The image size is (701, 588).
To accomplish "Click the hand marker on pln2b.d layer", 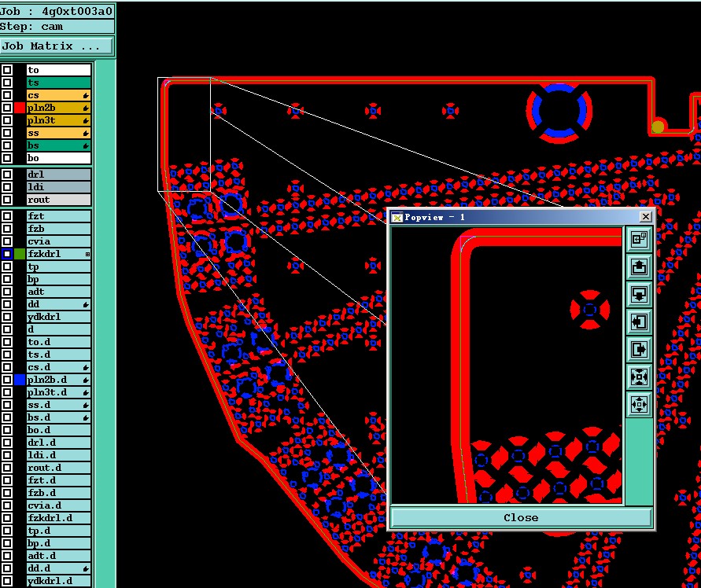I will point(86,380).
